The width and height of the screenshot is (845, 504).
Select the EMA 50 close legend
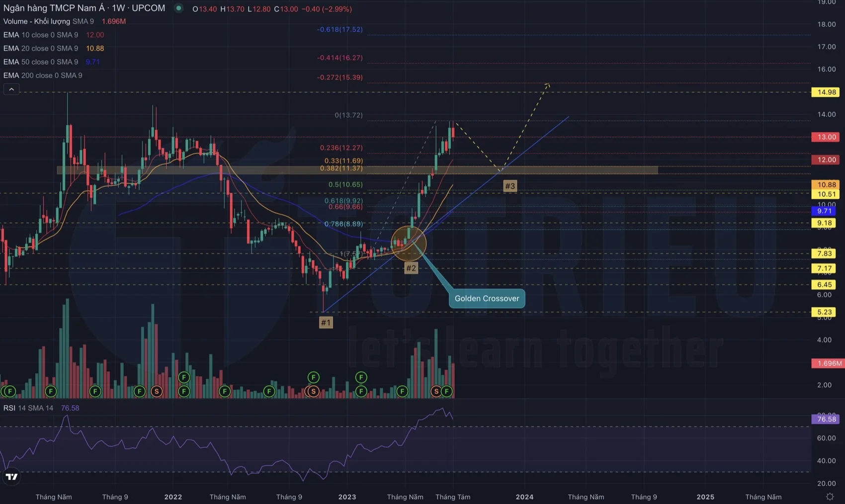click(41, 62)
